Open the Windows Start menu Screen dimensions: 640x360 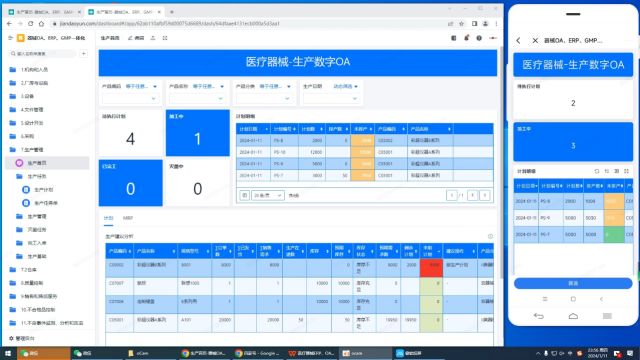click(x=8, y=353)
